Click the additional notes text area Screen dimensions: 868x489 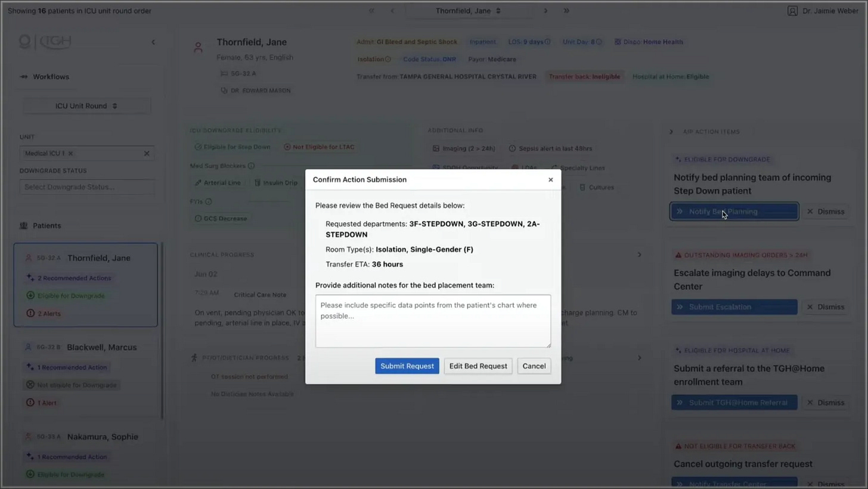433,321
